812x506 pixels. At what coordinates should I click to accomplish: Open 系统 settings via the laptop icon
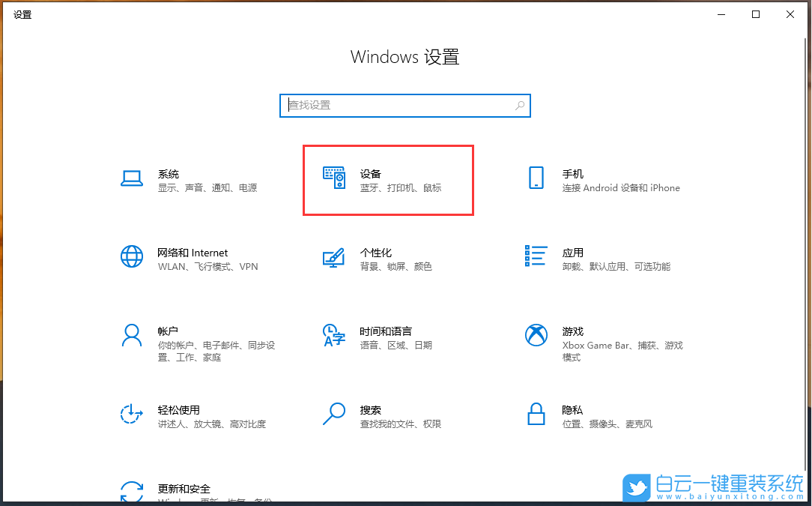tap(132, 178)
